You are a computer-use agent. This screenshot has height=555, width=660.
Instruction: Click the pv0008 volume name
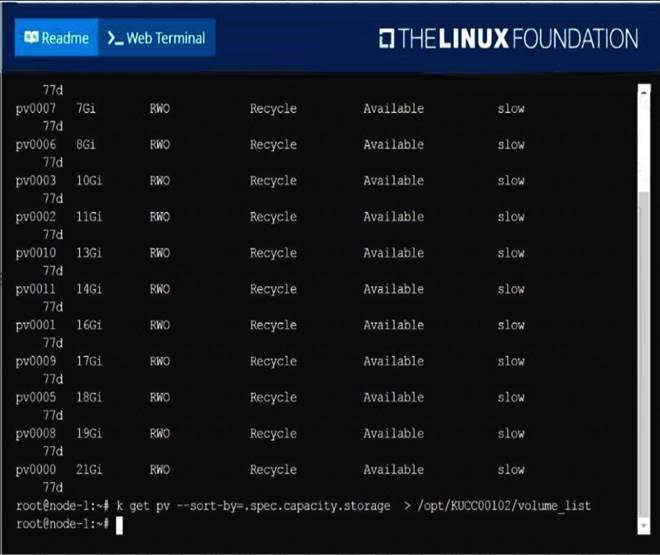pos(36,434)
